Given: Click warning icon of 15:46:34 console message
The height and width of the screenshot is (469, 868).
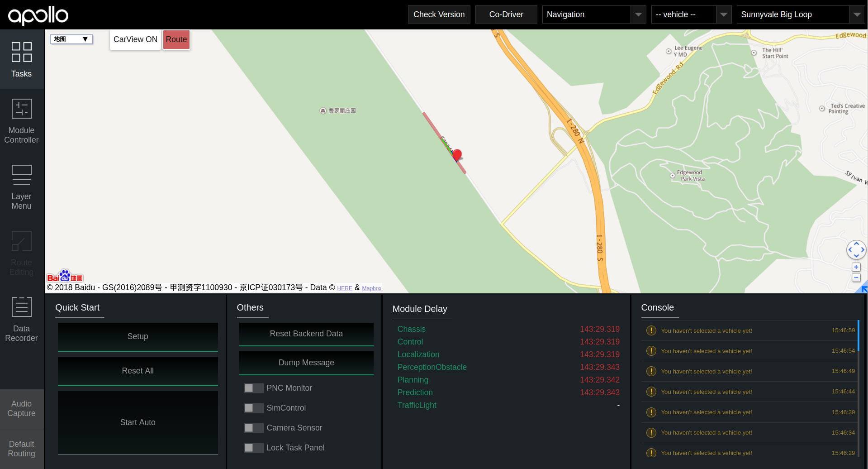Looking at the screenshot, I should 651,433.
